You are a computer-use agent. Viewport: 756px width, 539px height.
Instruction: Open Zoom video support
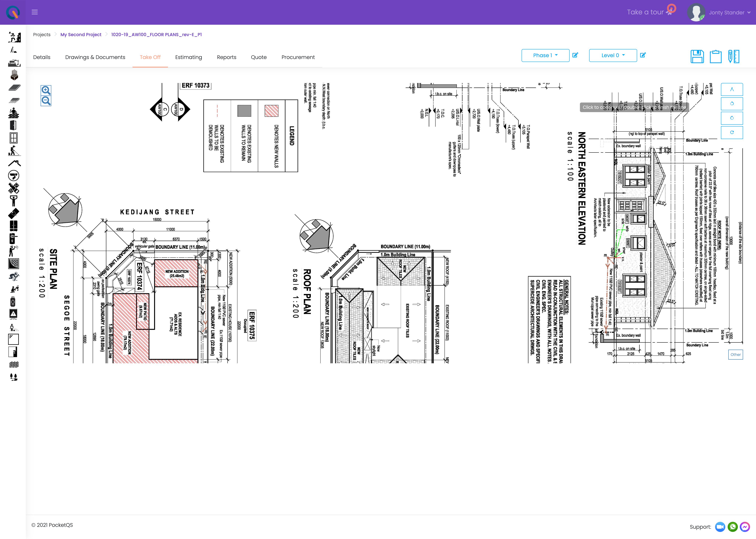coord(720,527)
